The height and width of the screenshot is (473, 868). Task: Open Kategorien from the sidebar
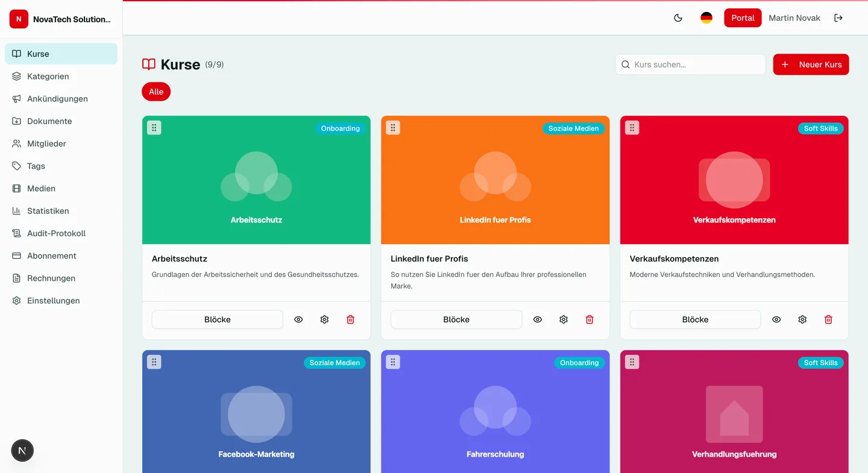point(48,76)
